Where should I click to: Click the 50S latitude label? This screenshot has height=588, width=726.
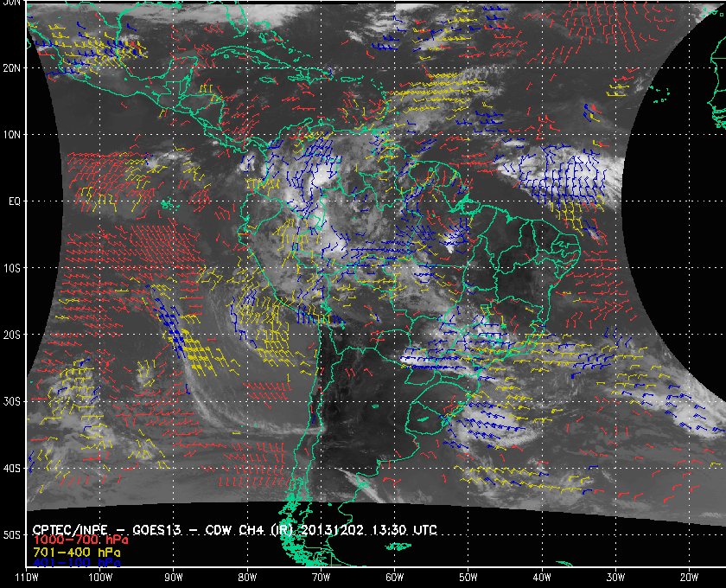pyautogui.click(x=12, y=535)
